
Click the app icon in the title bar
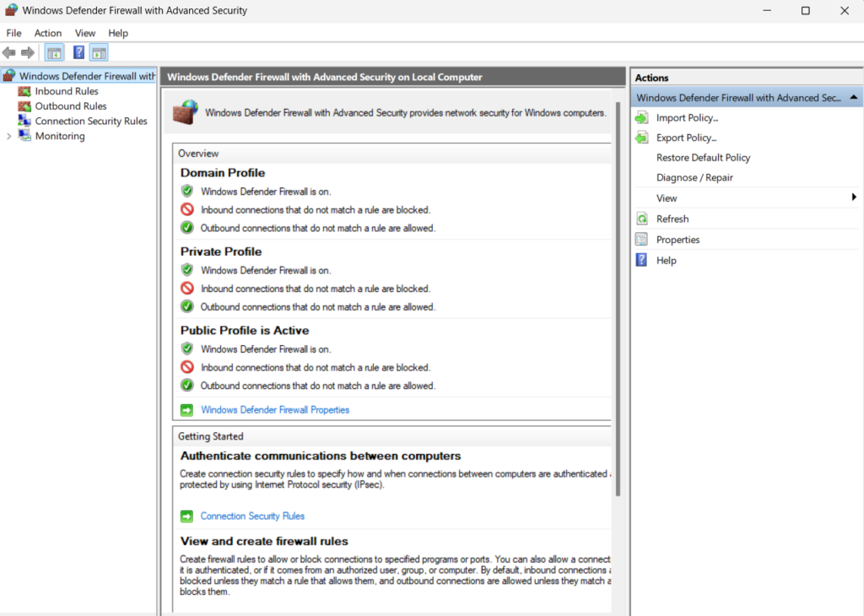click(x=11, y=10)
